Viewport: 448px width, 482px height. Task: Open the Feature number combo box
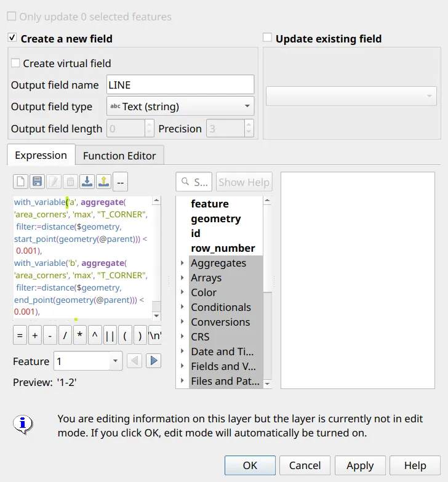(x=88, y=361)
